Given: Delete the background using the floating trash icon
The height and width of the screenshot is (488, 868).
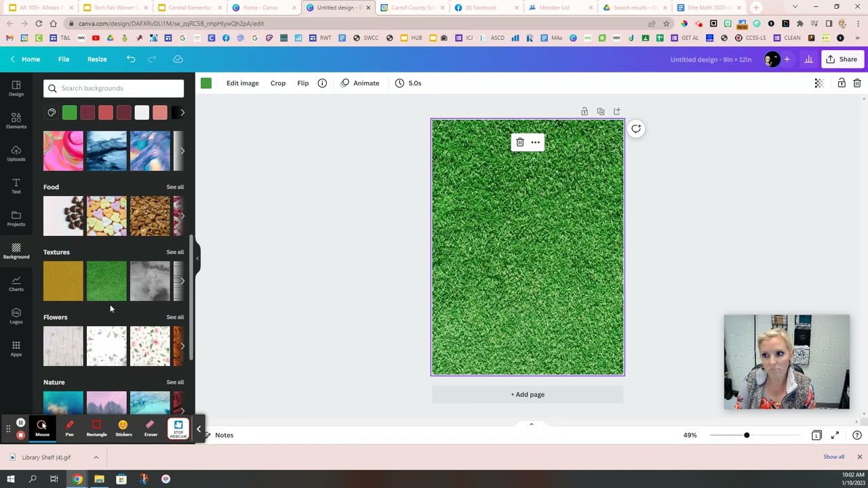Looking at the screenshot, I should [x=520, y=142].
